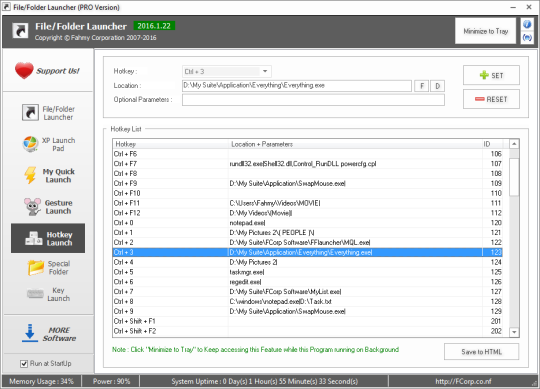This screenshot has height=389, width=540.
Task: Click Save to HTML button
Action: point(481,352)
